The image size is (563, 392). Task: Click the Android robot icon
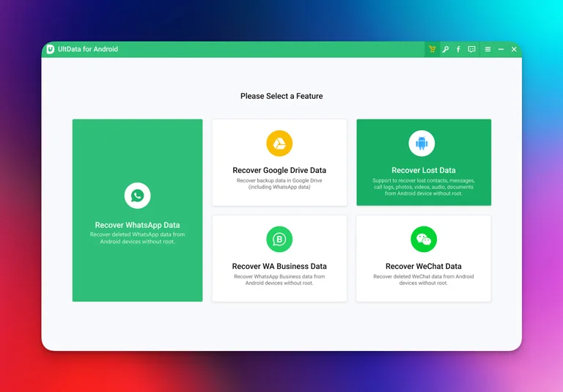[422, 143]
